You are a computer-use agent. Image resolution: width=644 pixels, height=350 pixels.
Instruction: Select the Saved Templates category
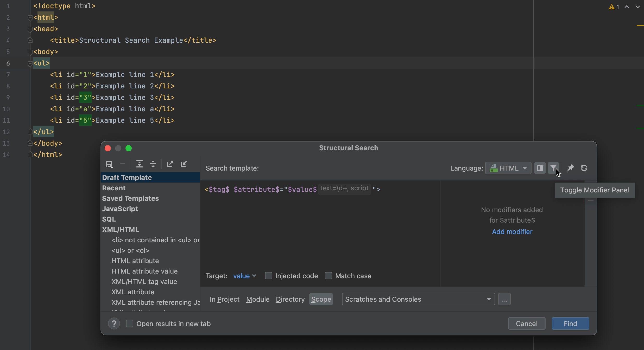pos(130,198)
